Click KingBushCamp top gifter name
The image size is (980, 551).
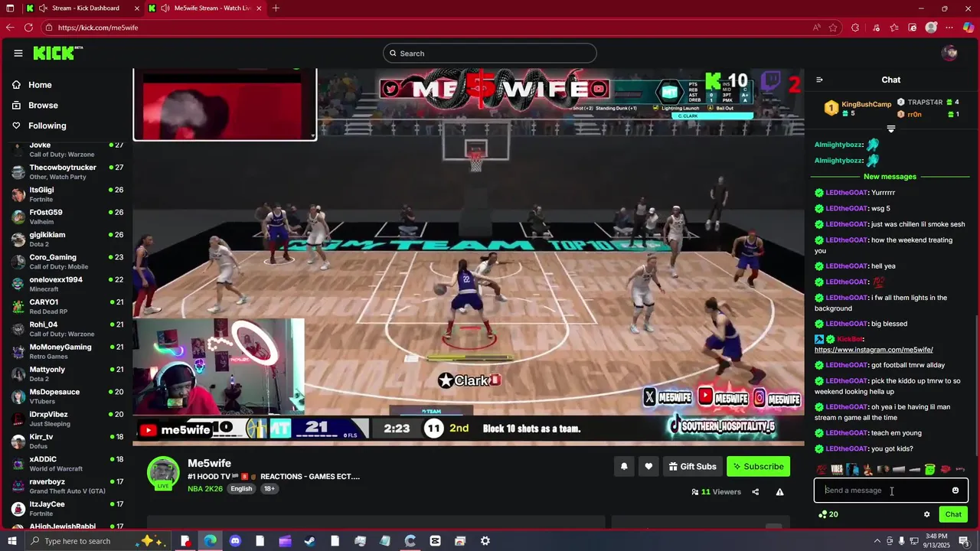point(866,104)
